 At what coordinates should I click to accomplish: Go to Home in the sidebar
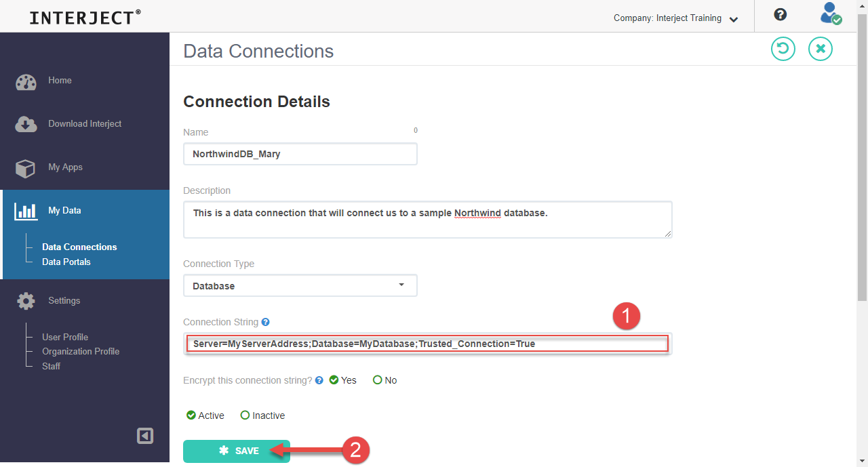[60, 80]
